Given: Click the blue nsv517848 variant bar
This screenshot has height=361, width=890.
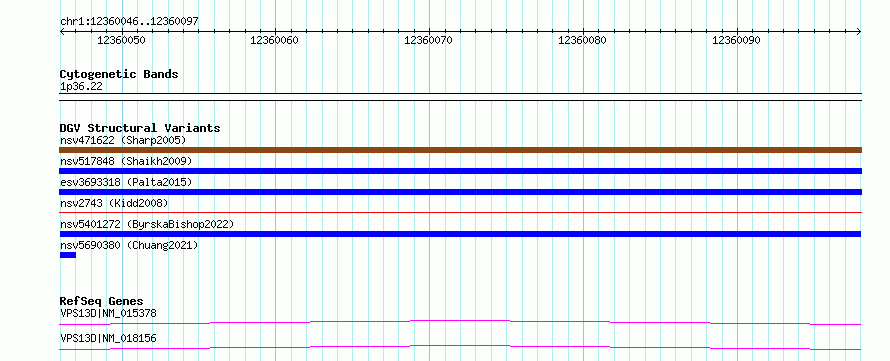Looking at the screenshot, I should [460, 171].
